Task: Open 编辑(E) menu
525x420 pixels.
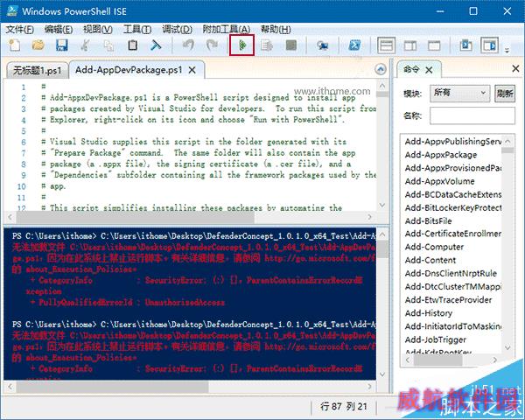Action: pyautogui.click(x=59, y=30)
